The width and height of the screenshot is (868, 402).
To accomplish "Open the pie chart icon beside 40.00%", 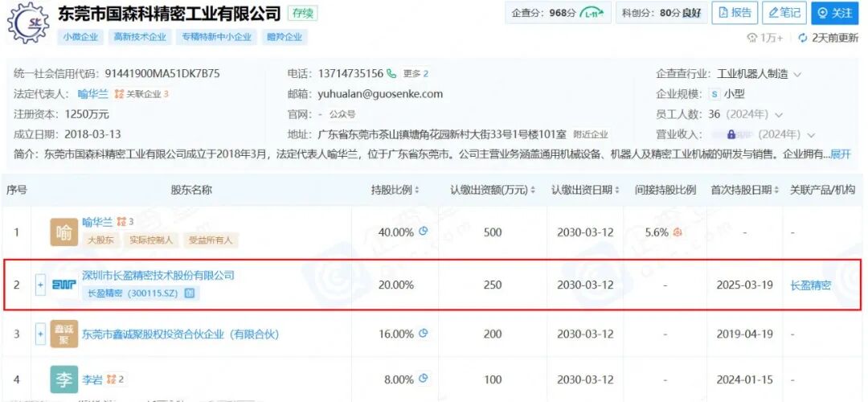I will tap(424, 232).
